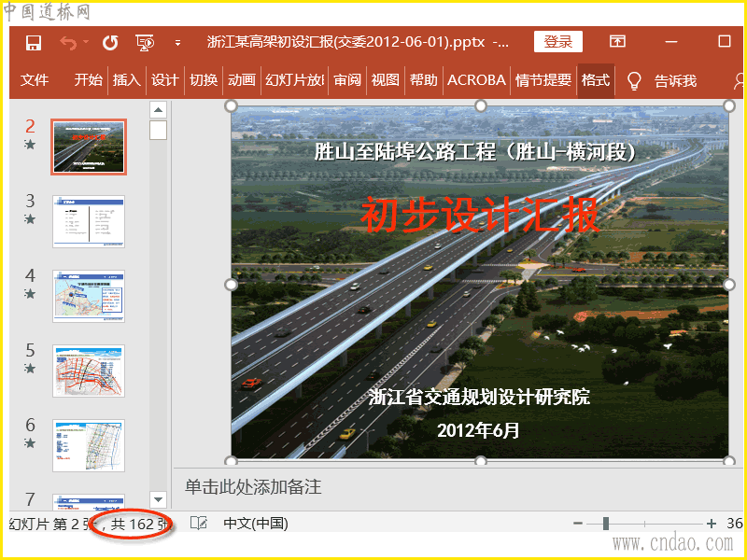Open the Undo history dropdown arrow
747x560 pixels.
point(86,42)
